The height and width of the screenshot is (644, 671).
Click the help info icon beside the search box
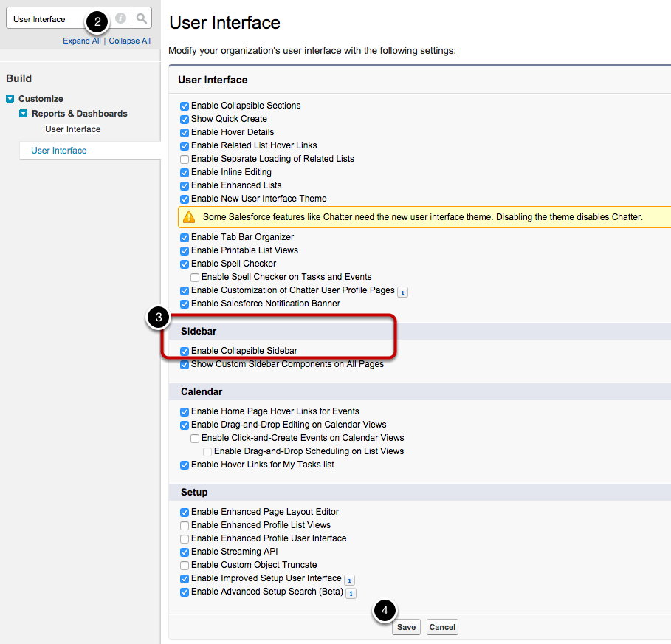[x=120, y=18]
